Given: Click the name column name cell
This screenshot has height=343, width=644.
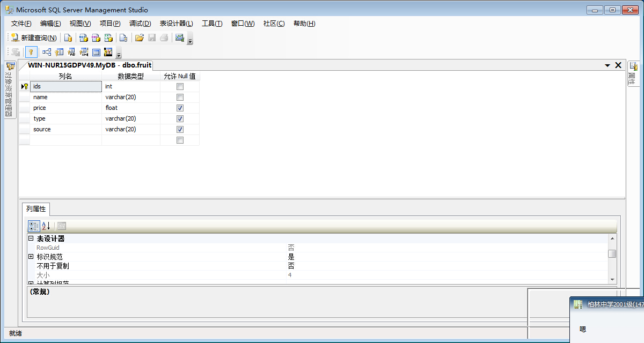Looking at the screenshot, I should coord(65,97).
